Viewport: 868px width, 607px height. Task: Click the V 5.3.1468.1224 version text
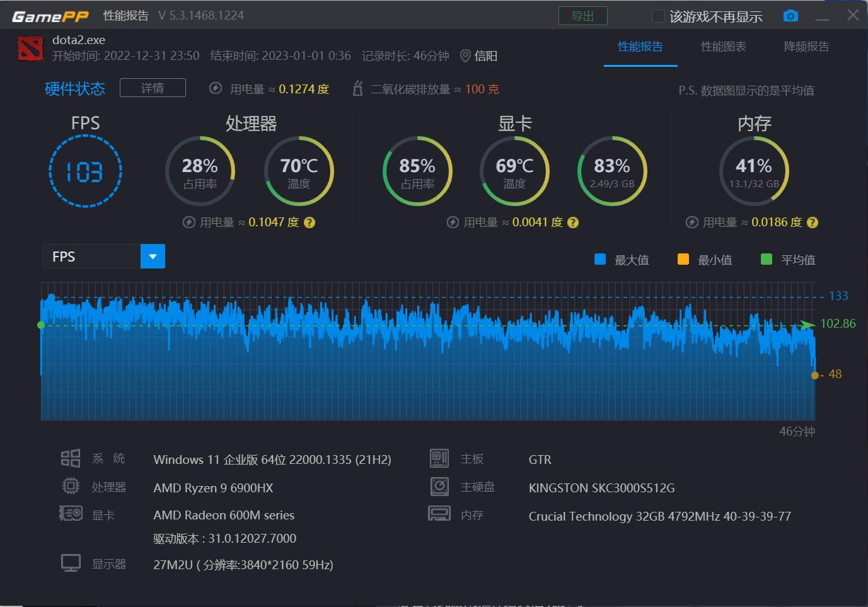click(201, 15)
